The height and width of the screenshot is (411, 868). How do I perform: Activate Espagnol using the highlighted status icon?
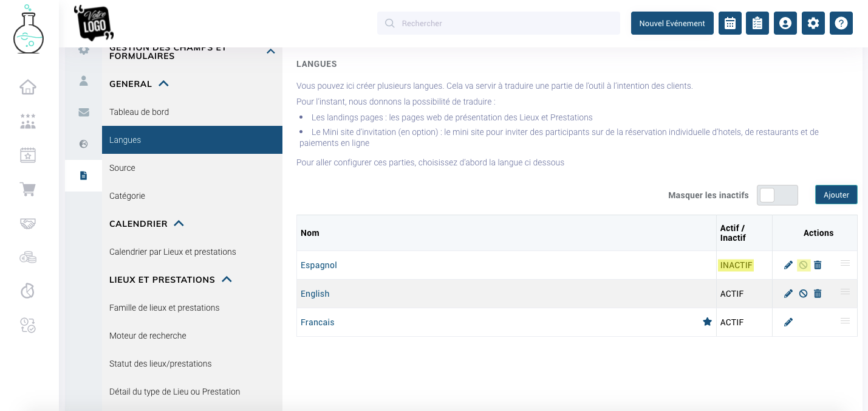pos(803,265)
